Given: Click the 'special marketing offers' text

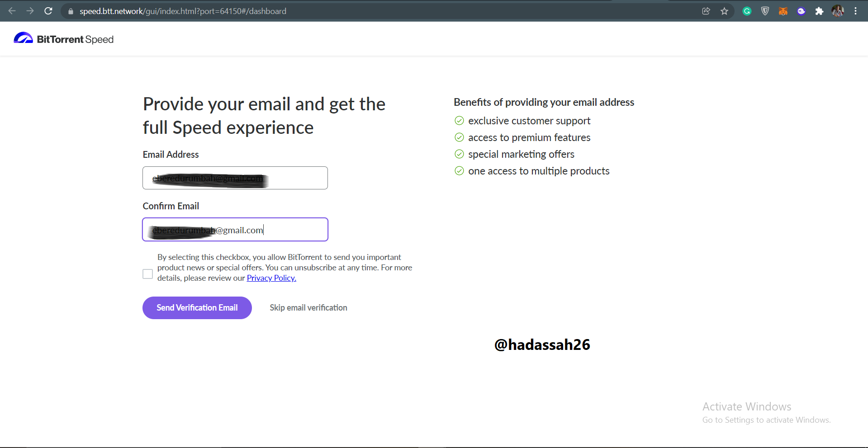Looking at the screenshot, I should click(x=521, y=155).
